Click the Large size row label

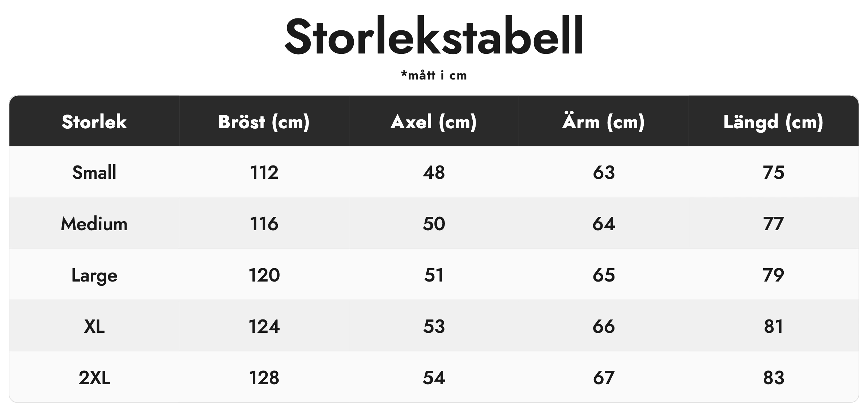tap(94, 276)
